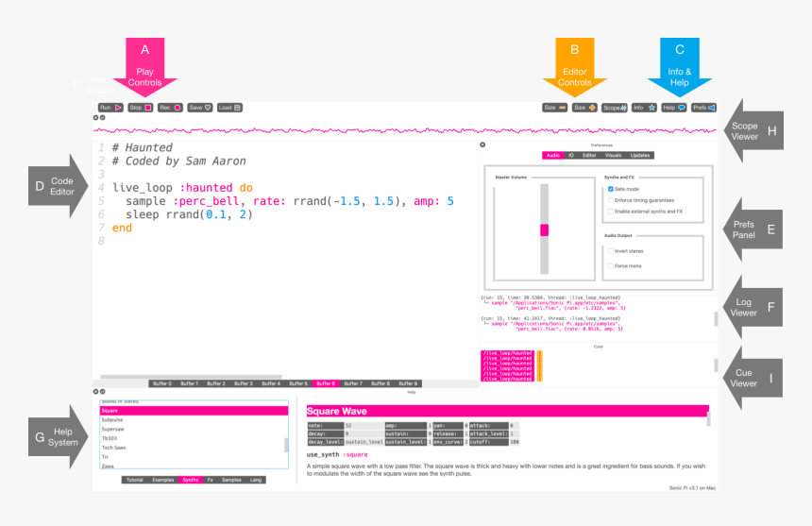Open the Updates preferences tab
Screen dimensions: 812x526
click(640, 155)
